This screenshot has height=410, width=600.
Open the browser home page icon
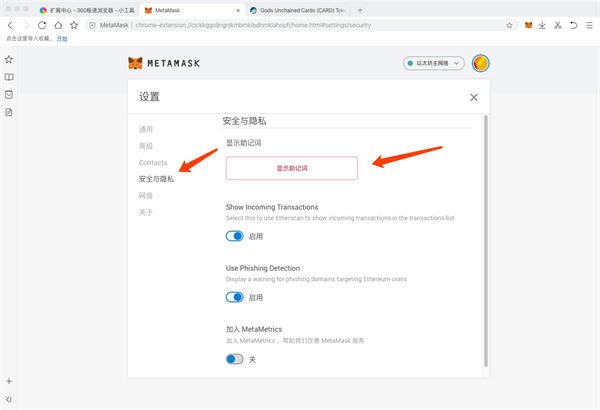pyautogui.click(x=58, y=25)
